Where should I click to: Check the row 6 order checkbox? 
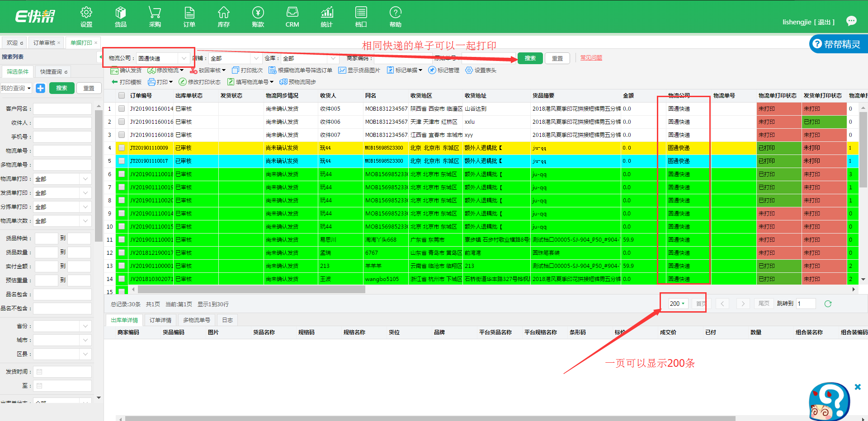tap(122, 174)
